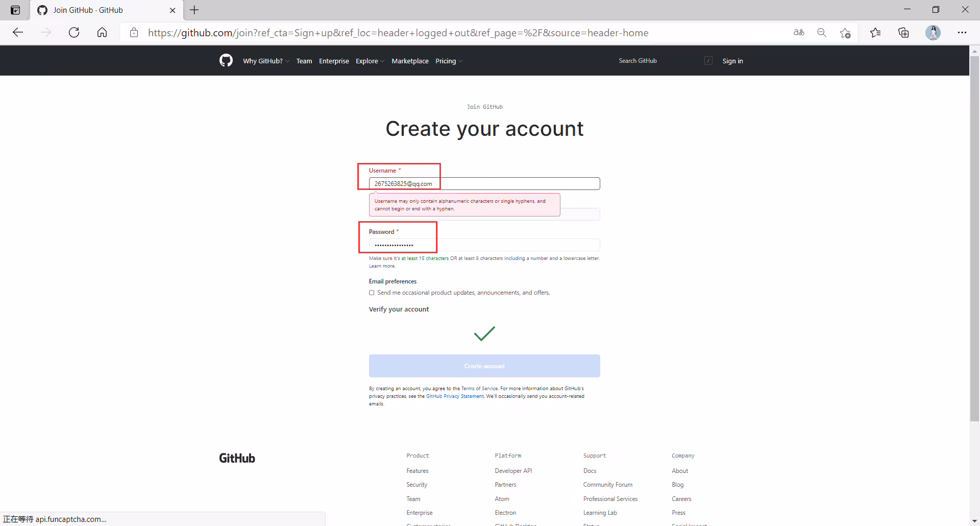Open the footer Learning Lab link
The image size is (980, 526).
(x=600, y=513)
